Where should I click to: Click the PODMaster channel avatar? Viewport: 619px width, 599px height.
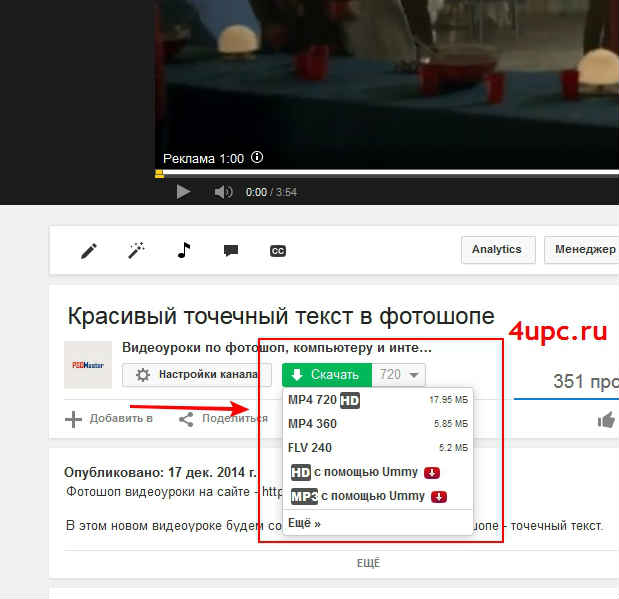click(88, 365)
